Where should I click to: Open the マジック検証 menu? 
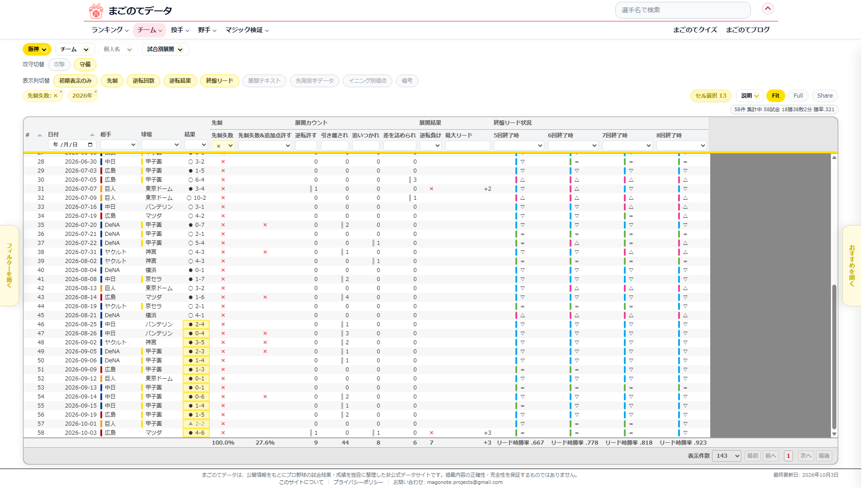click(x=247, y=30)
